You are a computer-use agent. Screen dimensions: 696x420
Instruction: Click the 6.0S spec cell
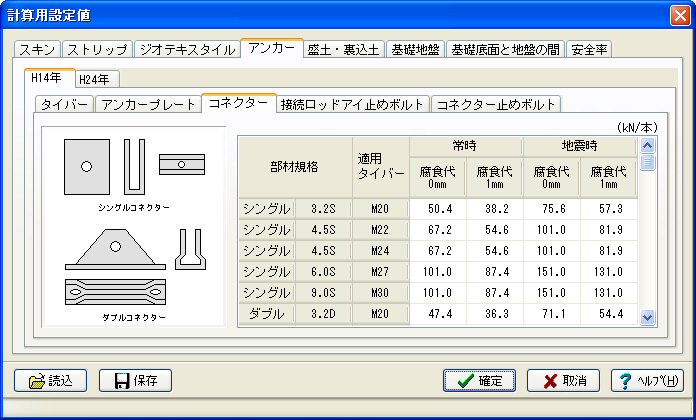(324, 272)
